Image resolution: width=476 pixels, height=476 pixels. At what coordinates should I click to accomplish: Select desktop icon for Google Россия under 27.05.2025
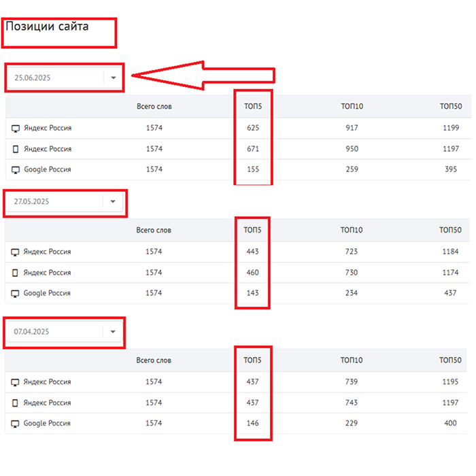tap(16, 294)
